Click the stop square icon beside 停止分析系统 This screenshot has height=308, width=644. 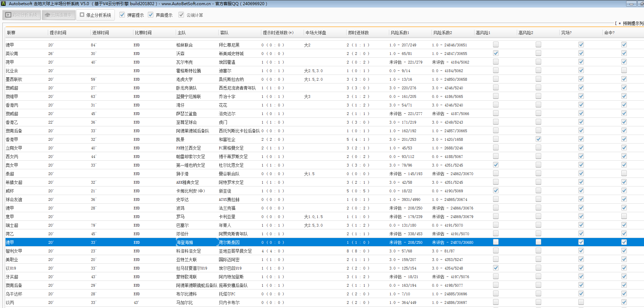(82, 15)
